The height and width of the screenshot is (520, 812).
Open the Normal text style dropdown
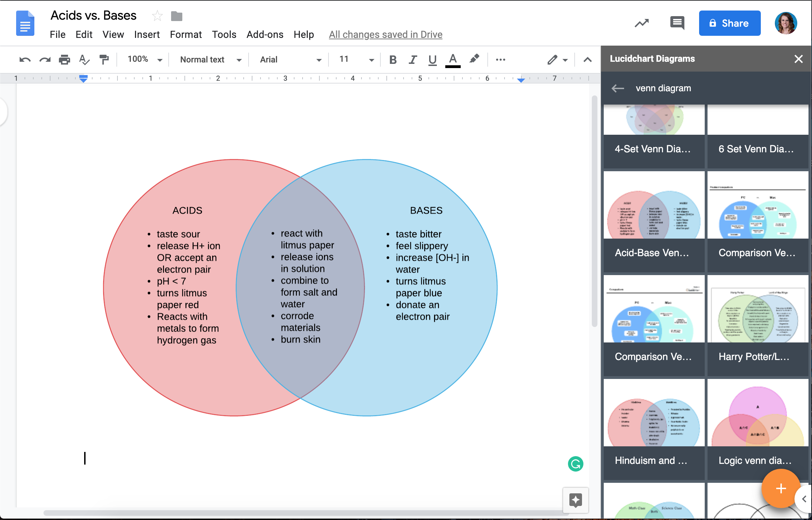point(210,60)
